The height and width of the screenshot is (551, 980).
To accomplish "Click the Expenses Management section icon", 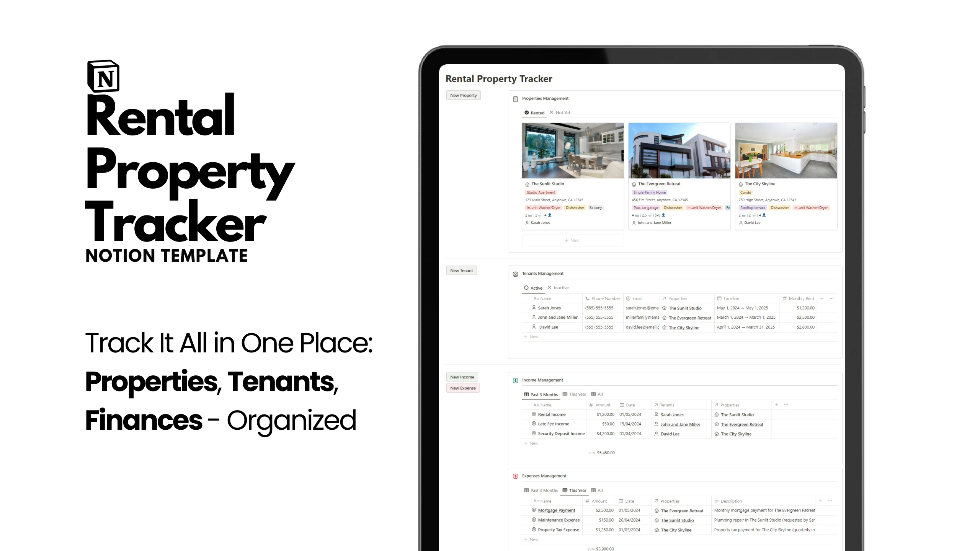I will [x=514, y=476].
